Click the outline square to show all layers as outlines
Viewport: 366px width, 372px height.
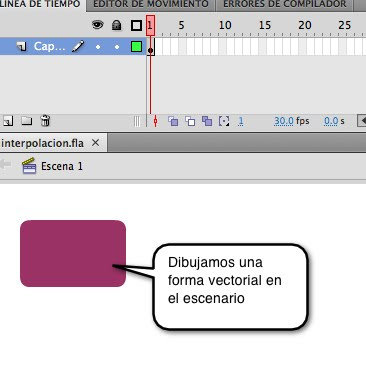[x=136, y=26]
